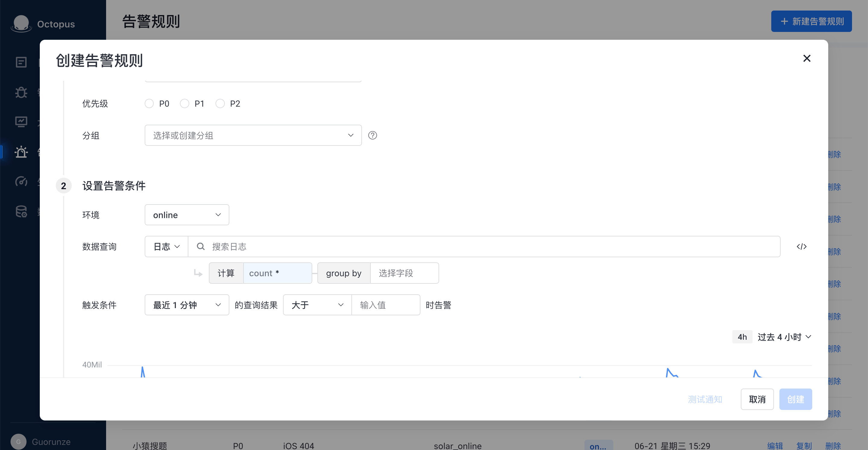This screenshot has height=450, width=868.
Task: Click the 新建告警规则 button in background page
Action: click(x=811, y=21)
